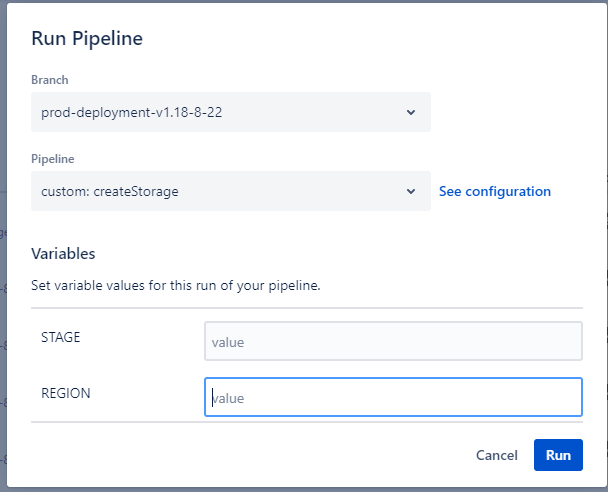Click the Run Pipeline dialog title
This screenshot has height=492, width=608.
tap(87, 39)
